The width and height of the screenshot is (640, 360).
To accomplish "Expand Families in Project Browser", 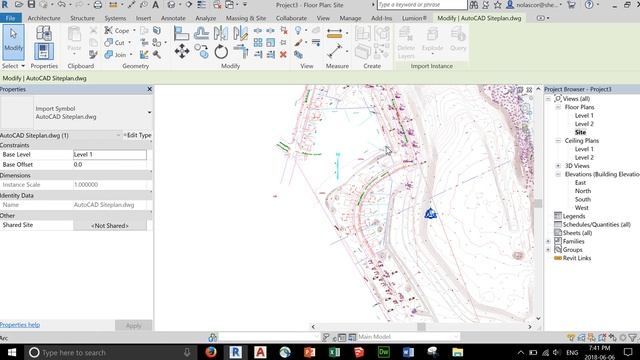I will coord(548,241).
